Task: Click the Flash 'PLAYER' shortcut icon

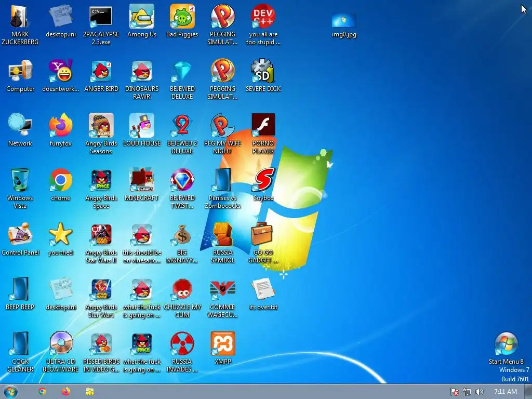Action: pos(263,134)
